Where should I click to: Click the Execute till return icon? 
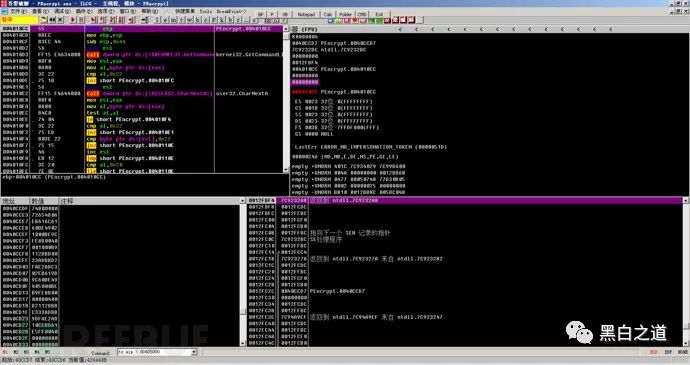point(132,20)
